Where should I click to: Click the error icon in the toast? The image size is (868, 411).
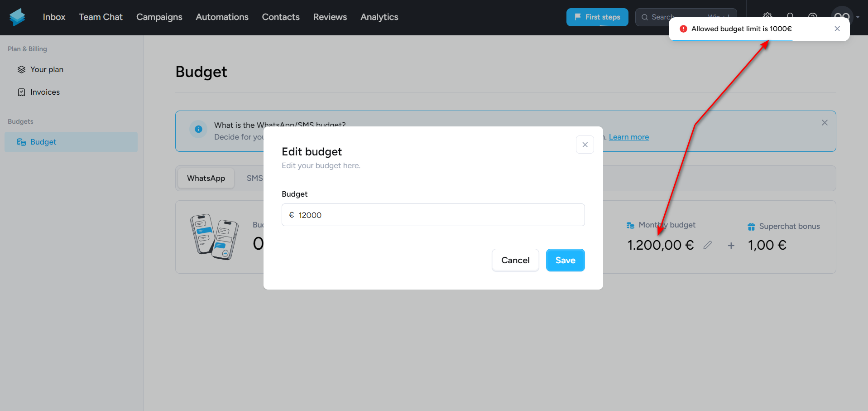[x=683, y=29]
